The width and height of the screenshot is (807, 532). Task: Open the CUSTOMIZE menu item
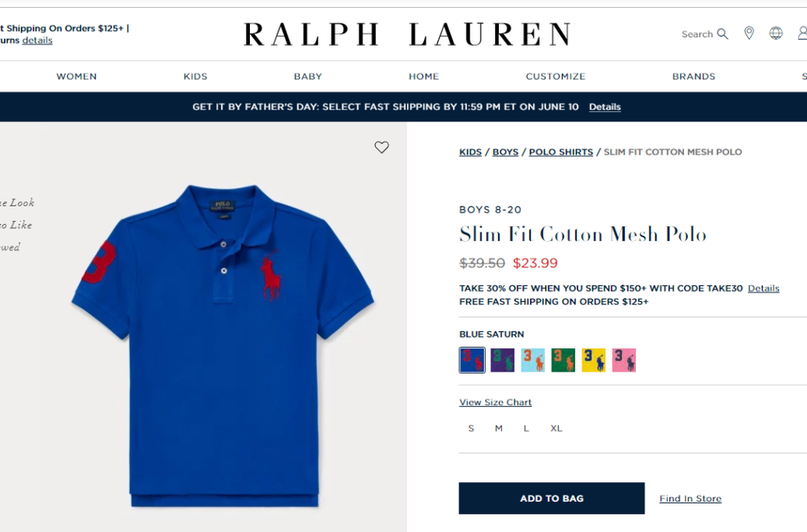pyautogui.click(x=556, y=76)
